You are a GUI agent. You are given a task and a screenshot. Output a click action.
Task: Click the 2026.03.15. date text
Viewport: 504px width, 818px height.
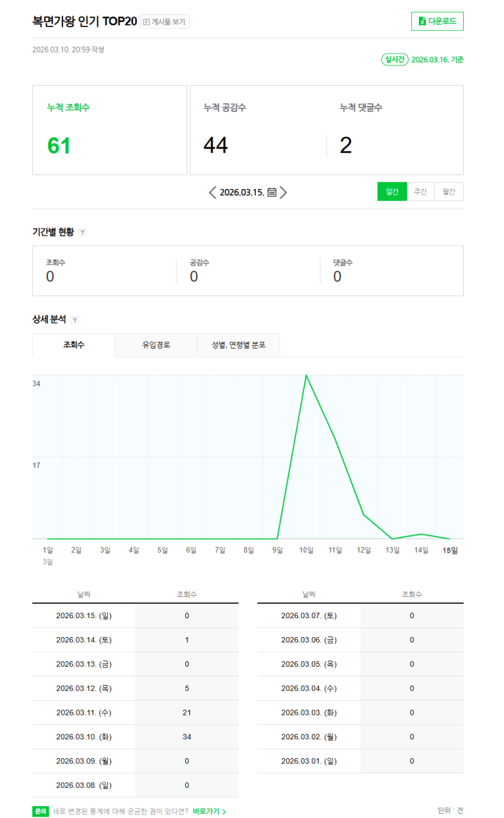click(242, 192)
